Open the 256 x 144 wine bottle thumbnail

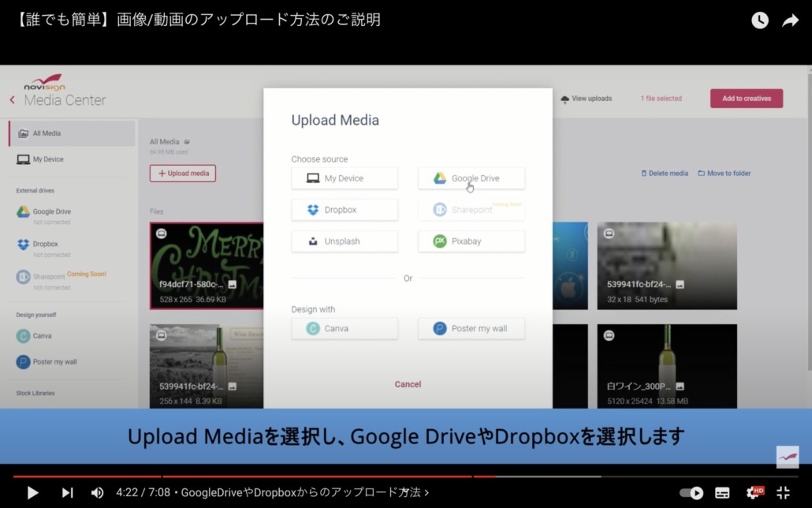coord(207,367)
